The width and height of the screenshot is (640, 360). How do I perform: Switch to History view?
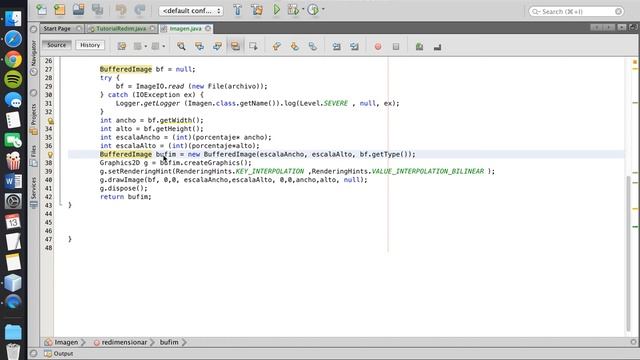click(90, 45)
